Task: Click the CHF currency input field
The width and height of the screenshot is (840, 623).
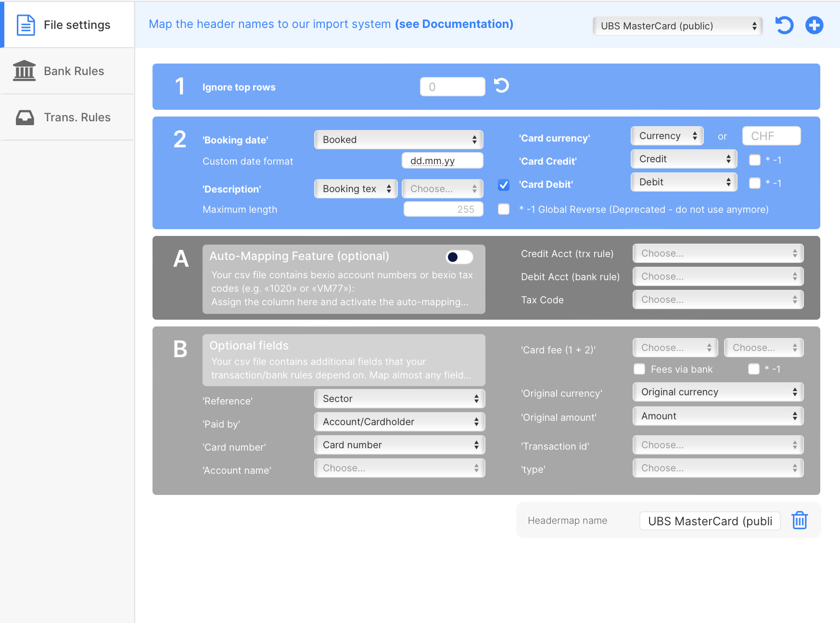Action: tap(771, 136)
